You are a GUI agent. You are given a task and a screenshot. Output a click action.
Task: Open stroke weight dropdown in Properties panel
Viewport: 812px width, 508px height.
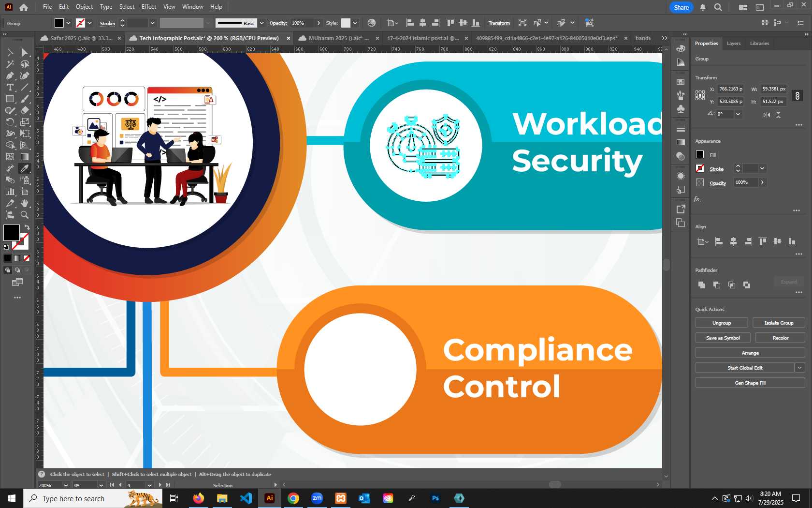(762, 168)
